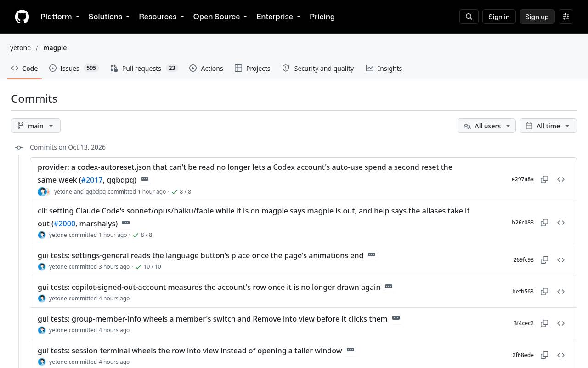588x368 pixels.
Task: Click the Sign in button
Action: point(499,17)
